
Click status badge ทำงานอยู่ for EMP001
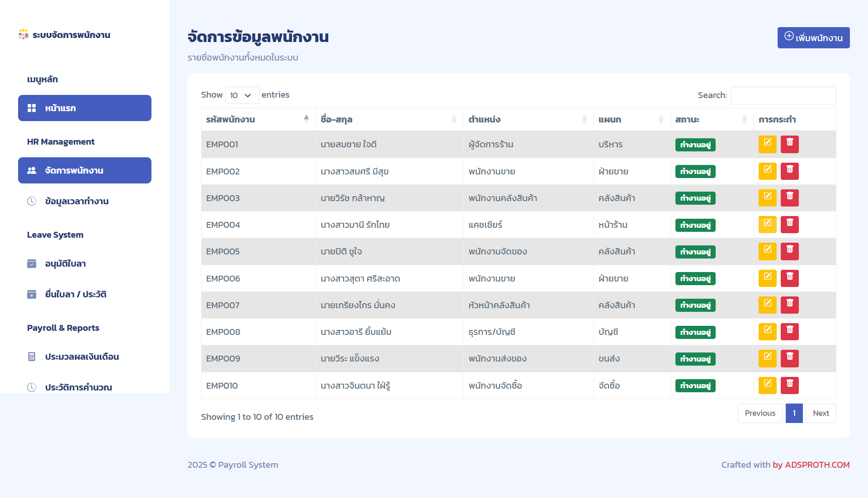(695, 145)
